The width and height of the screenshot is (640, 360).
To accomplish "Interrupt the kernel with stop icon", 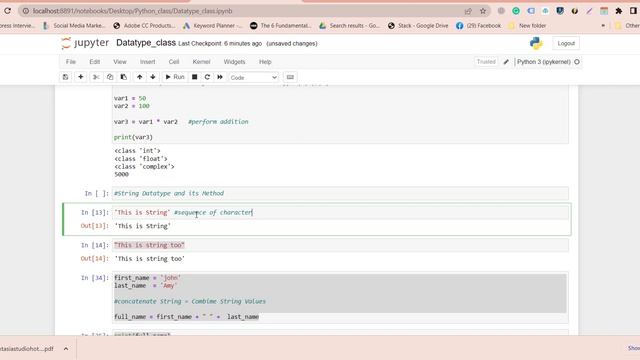I will coord(195,77).
